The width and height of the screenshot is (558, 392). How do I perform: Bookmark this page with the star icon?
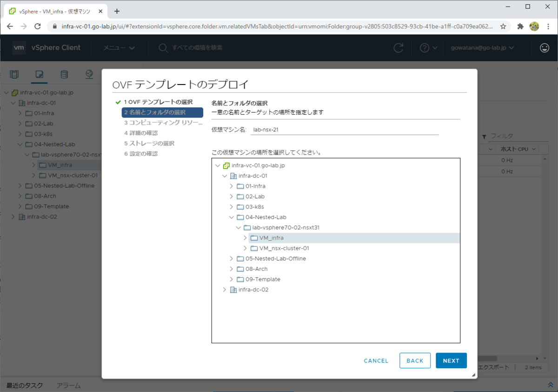pos(503,26)
